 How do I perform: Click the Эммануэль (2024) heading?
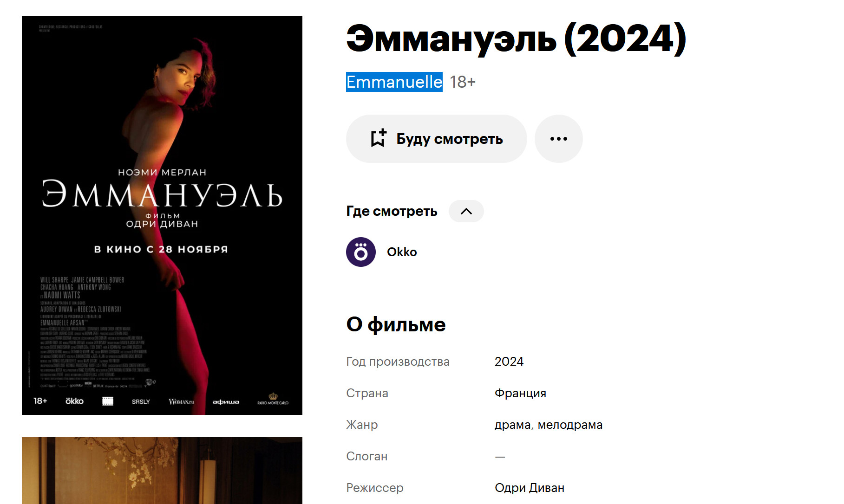516,39
